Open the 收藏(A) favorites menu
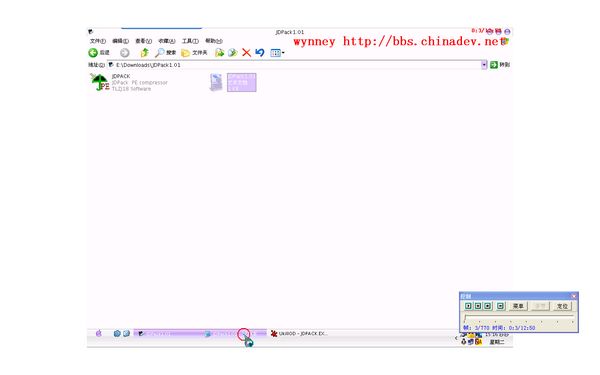Image resolution: width=600 pixels, height=375 pixels. point(166,41)
